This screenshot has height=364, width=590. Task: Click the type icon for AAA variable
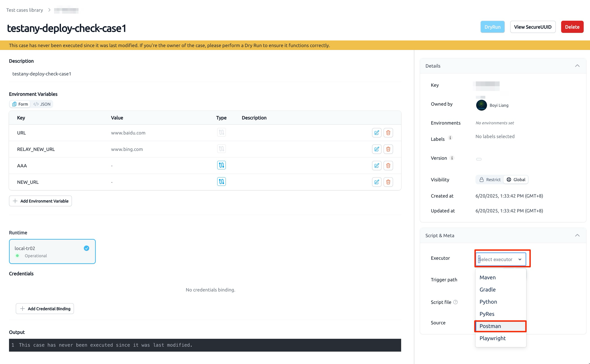pyautogui.click(x=221, y=165)
